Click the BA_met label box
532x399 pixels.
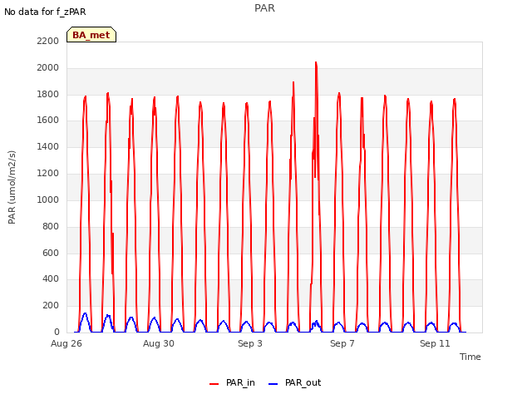tap(91, 35)
